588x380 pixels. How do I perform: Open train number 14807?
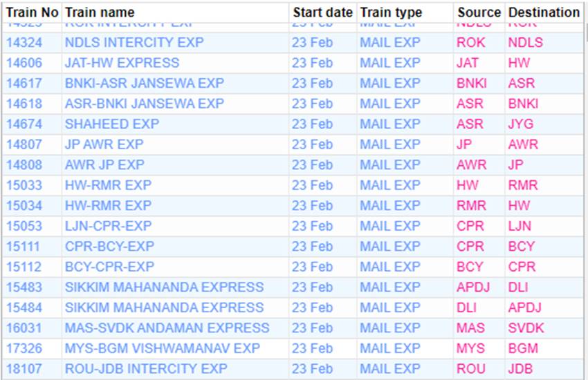pos(24,144)
